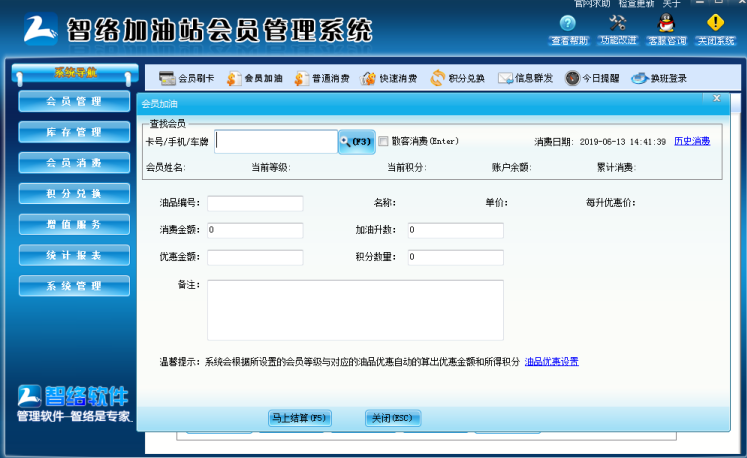The width and height of the screenshot is (747, 458).
Task: Open the 信息群发 toolbar item
Action: point(525,78)
